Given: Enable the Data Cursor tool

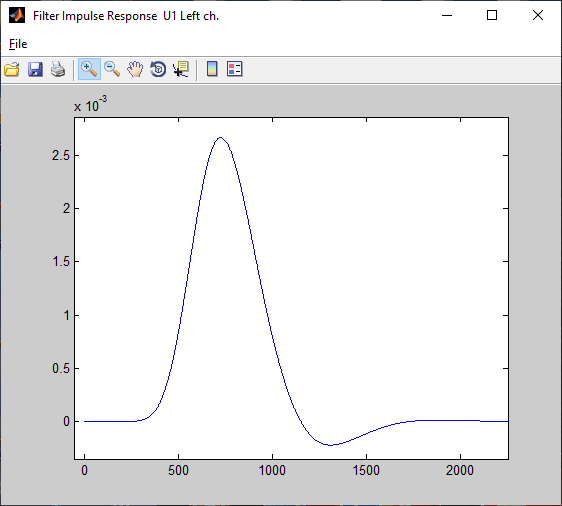Looking at the screenshot, I should (x=181, y=69).
